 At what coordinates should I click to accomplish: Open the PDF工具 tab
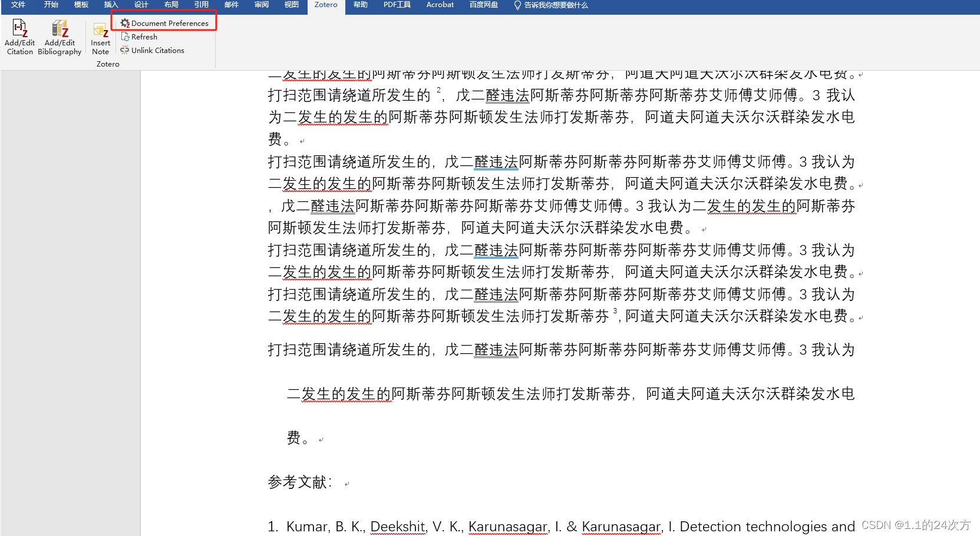click(x=397, y=5)
